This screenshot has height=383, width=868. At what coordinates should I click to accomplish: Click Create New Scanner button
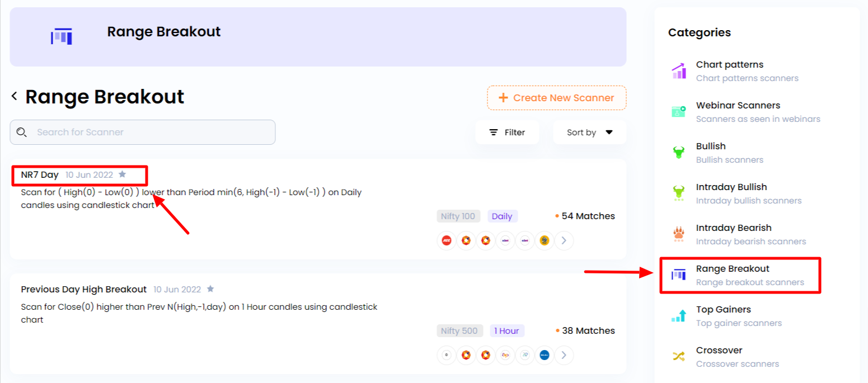click(556, 98)
